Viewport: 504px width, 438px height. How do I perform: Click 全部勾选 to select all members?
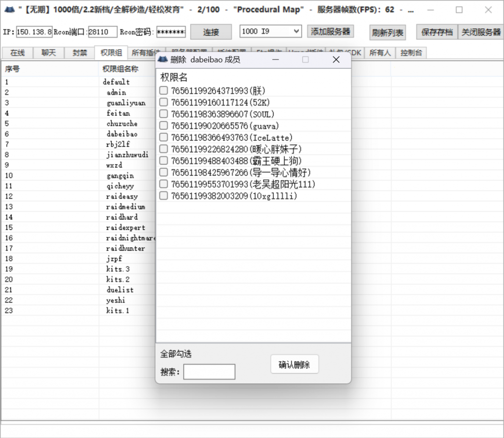pos(176,354)
